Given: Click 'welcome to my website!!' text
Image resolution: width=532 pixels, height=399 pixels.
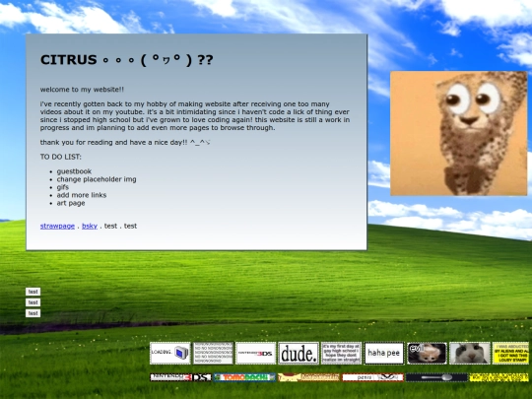Looking at the screenshot, I should (82, 90).
